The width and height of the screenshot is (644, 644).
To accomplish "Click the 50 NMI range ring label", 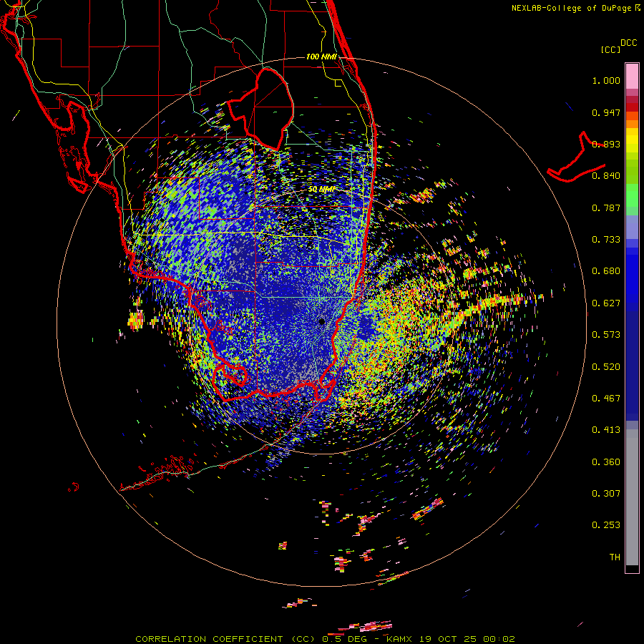I will 322,190.
